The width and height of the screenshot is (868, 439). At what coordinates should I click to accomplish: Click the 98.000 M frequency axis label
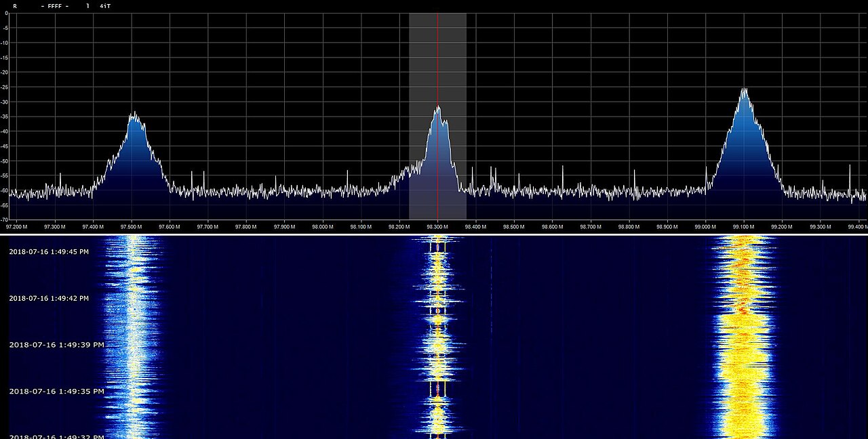click(x=323, y=227)
